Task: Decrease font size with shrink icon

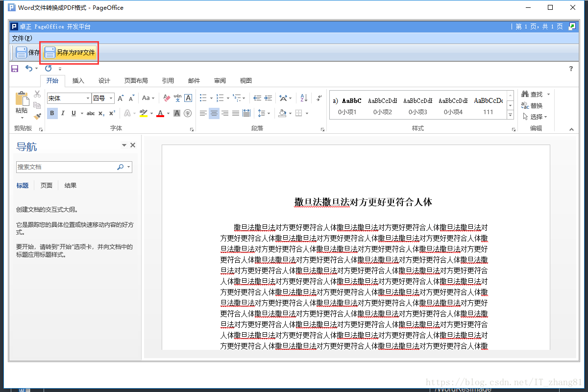Action: click(x=131, y=98)
